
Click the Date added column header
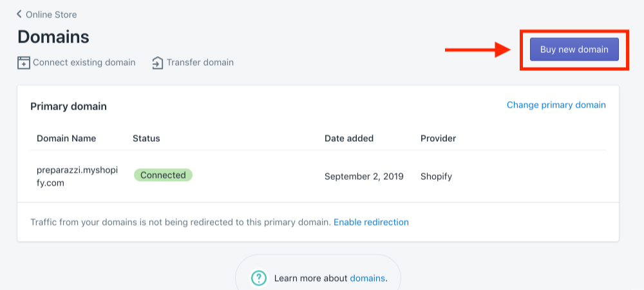[x=349, y=139]
